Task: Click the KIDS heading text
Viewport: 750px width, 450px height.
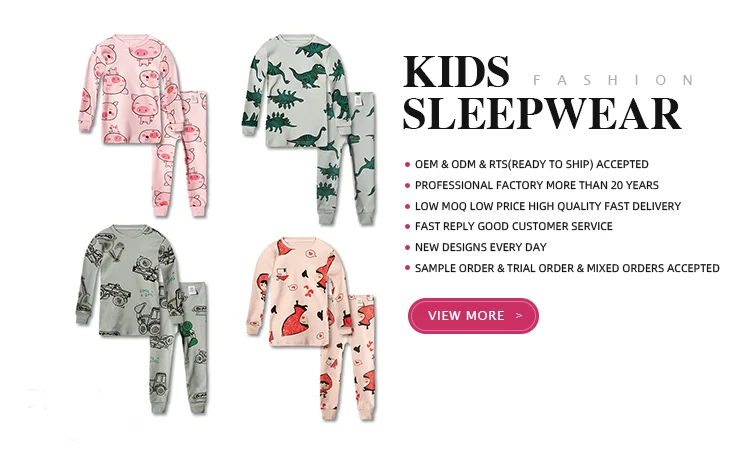Action: (x=456, y=72)
